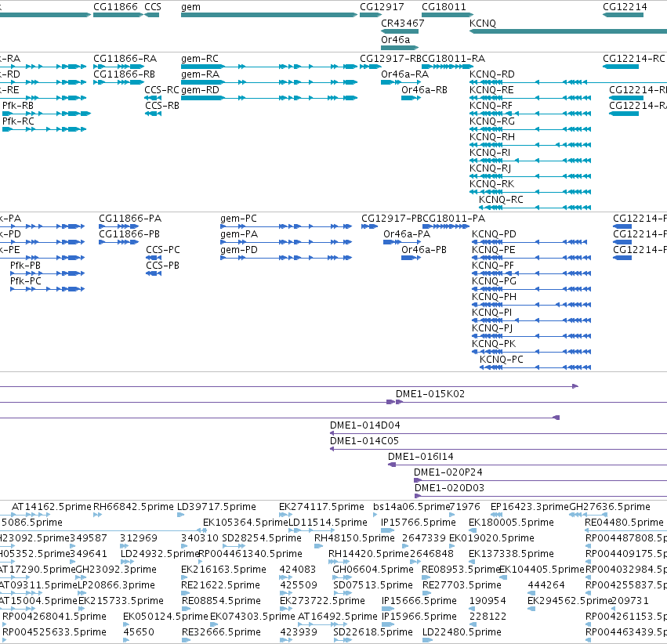Open the CG11866-PA protein feature
This screenshot has height=644, width=667.
point(118,226)
